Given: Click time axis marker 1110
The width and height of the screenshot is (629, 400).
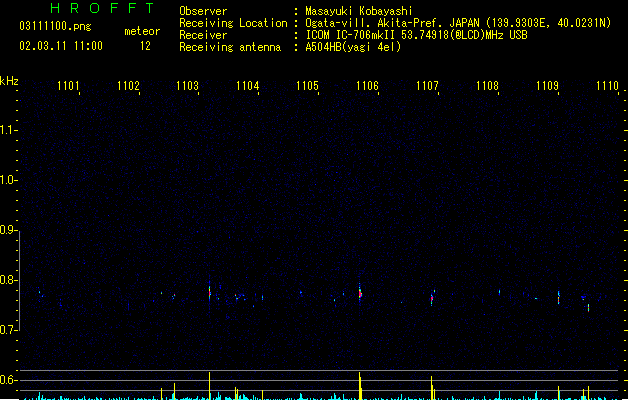Looking at the screenshot, I should point(607,86).
